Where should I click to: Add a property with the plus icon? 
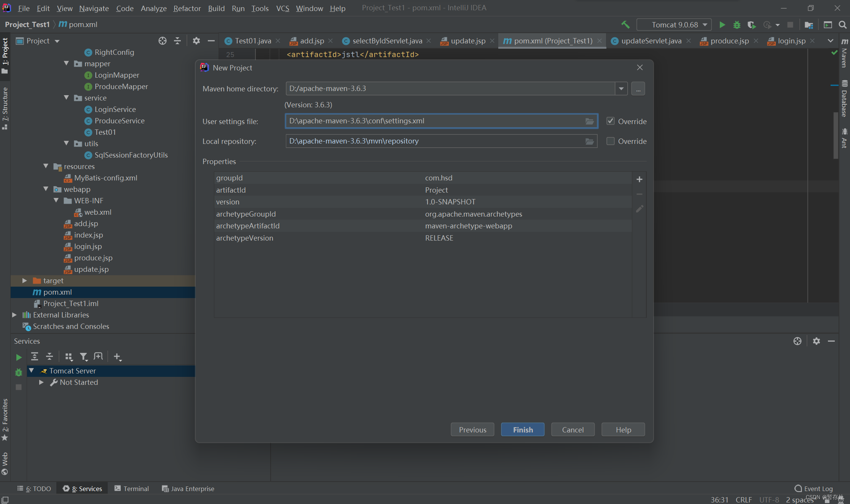639,179
